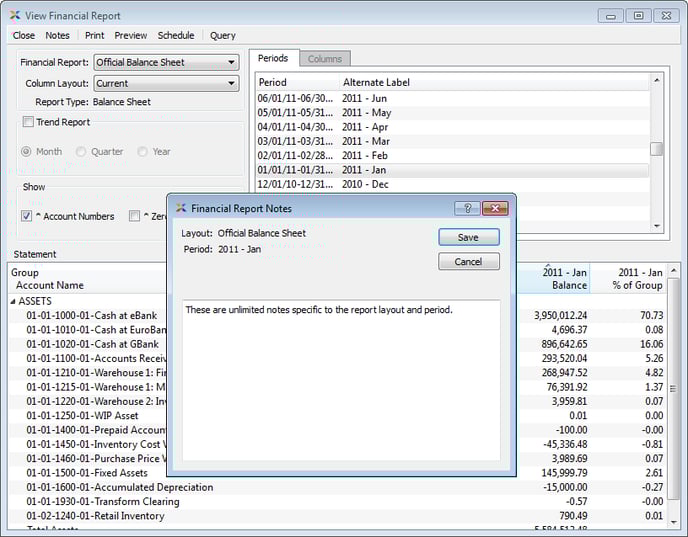This screenshot has width=688, height=537.
Task: Save the financial report notes
Action: (468, 237)
